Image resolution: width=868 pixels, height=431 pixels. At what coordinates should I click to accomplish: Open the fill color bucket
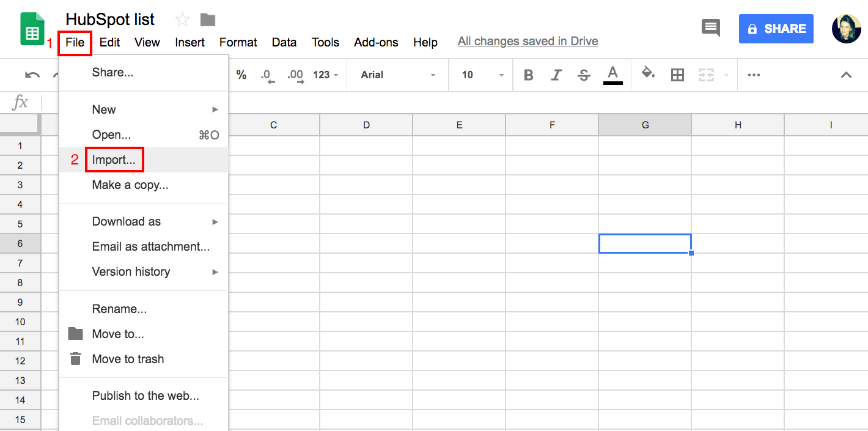point(648,74)
